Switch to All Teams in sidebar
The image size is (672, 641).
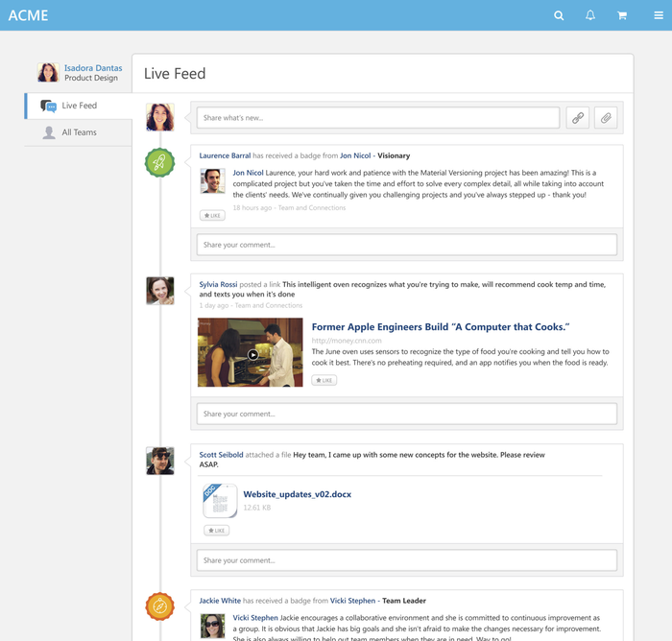point(79,132)
